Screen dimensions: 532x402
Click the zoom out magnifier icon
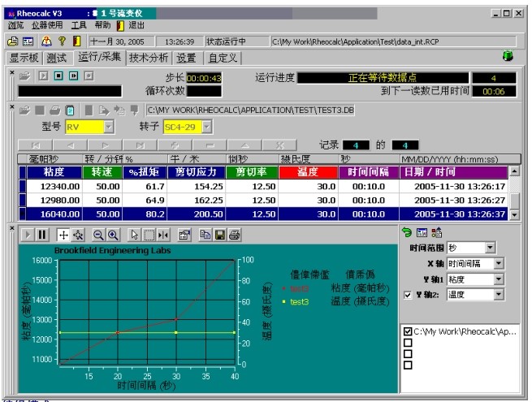point(99,235)
